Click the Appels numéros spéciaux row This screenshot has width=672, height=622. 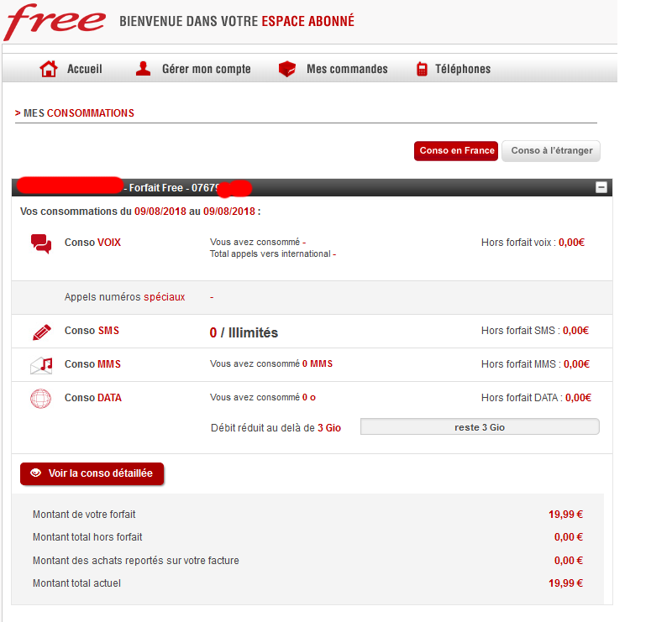pos(124,297)
